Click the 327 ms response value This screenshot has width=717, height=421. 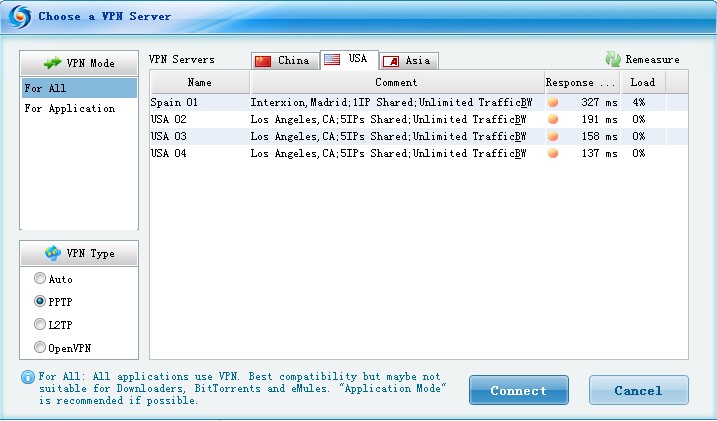click(599, 102)
